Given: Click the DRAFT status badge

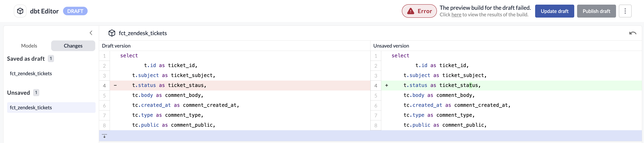Looking at the screenshot, I should click(75, 11).
